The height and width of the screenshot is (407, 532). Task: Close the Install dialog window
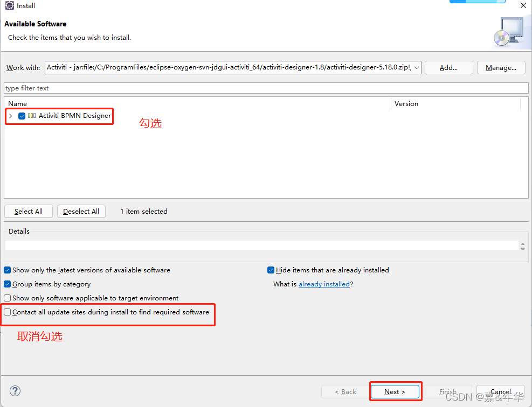[x=523, y=5]
